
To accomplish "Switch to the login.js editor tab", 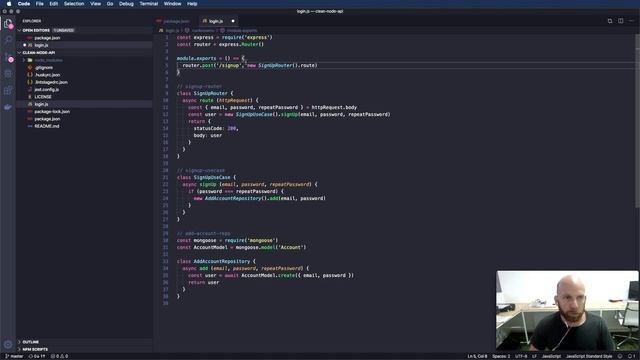I will [x=216, y=21].
